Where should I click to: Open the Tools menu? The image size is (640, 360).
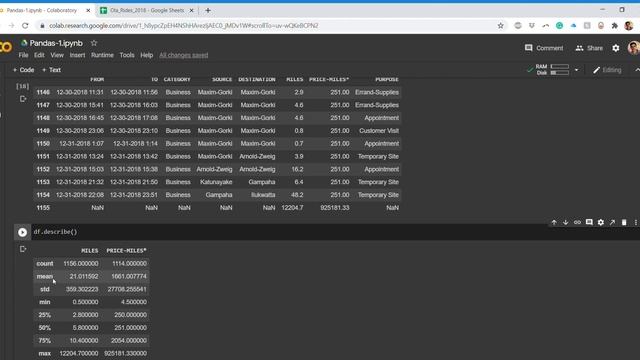point(127,55)
